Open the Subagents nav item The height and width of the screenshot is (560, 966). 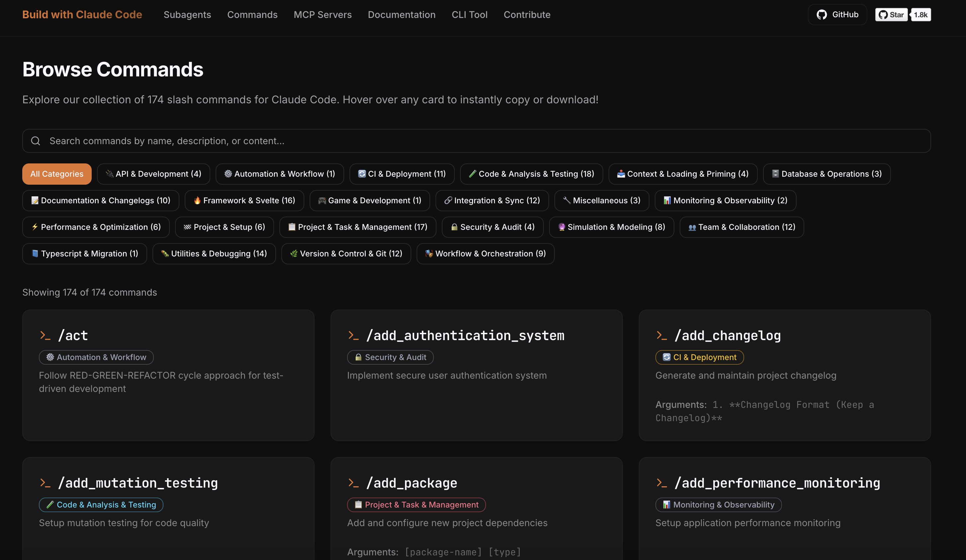[187, 15]
